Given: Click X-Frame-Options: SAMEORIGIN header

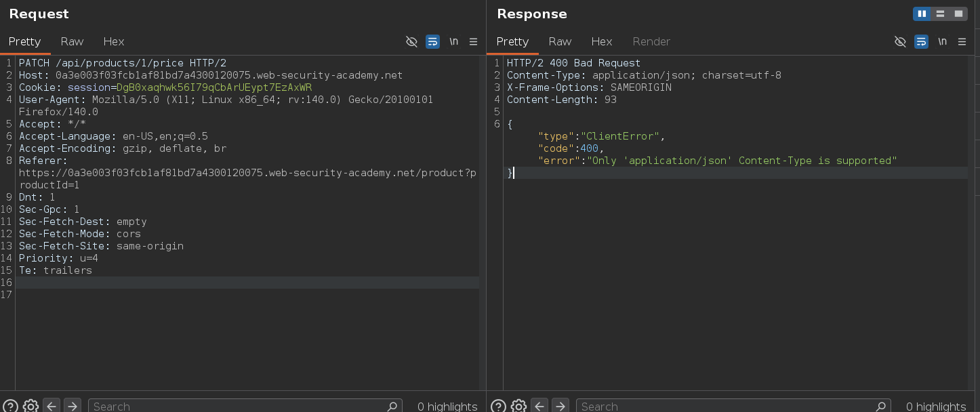Looking at the screenshot, I should click(590, 87).
